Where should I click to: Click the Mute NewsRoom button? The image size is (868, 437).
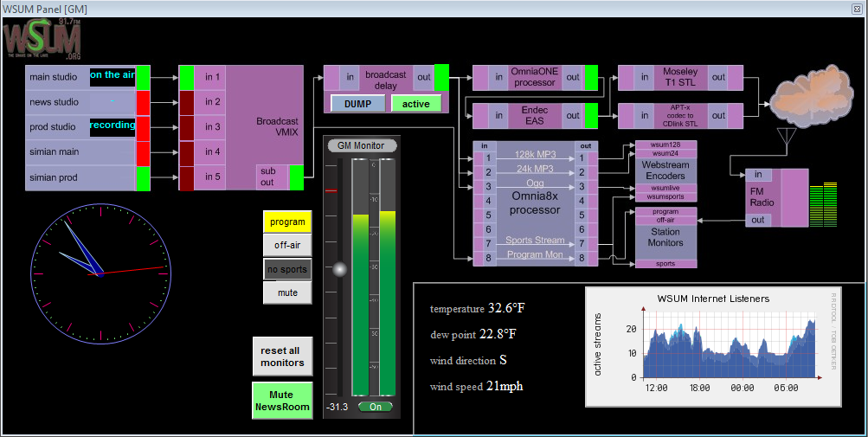tap(282, 401)
